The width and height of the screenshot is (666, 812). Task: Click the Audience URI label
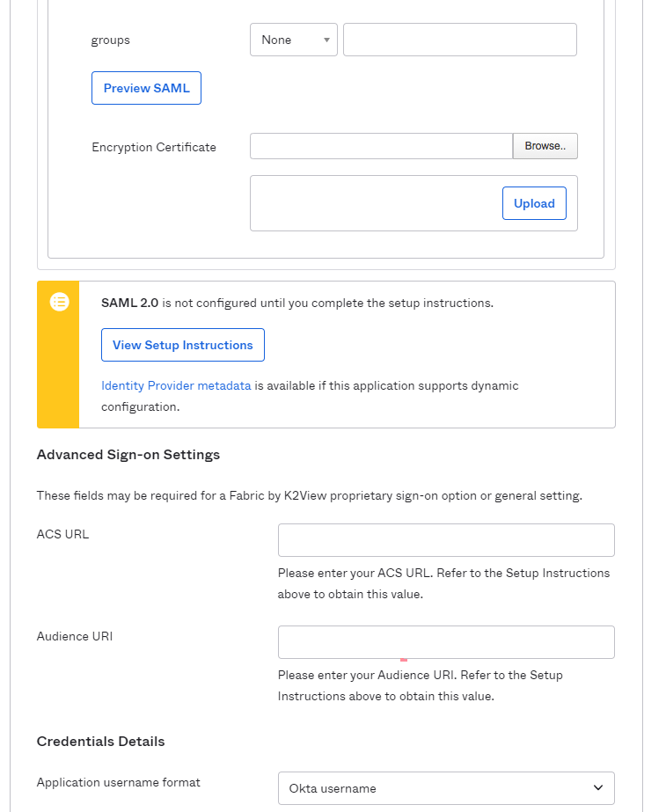click(x=75, y=636)
